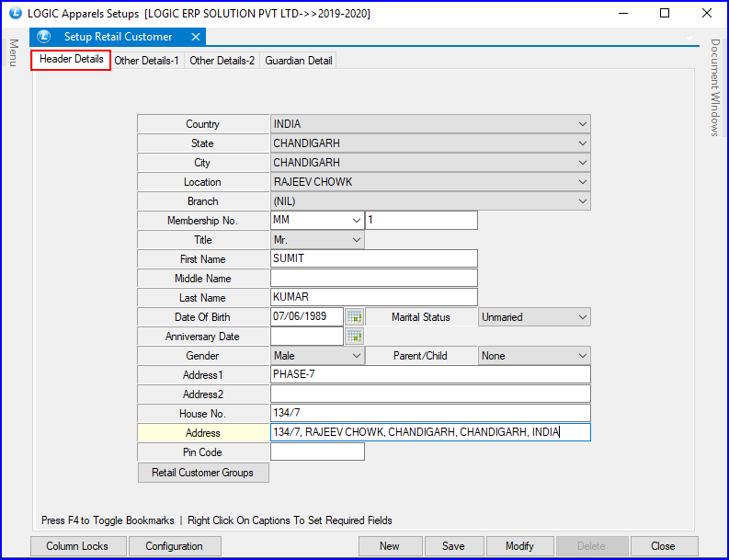Open the tab list arrow at top right
729x560 pixels.
click(x=689, y=38)
